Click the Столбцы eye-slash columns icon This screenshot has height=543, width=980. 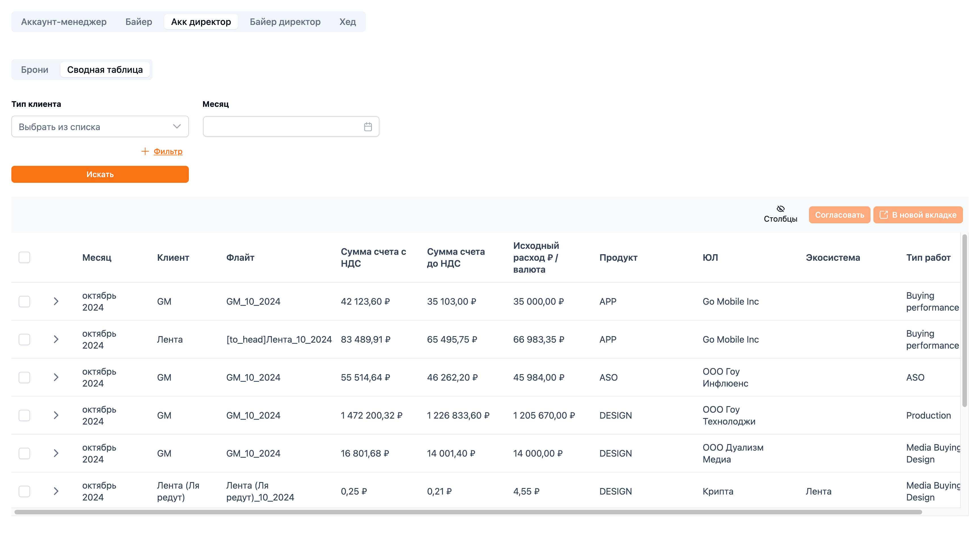click(780, 208)
